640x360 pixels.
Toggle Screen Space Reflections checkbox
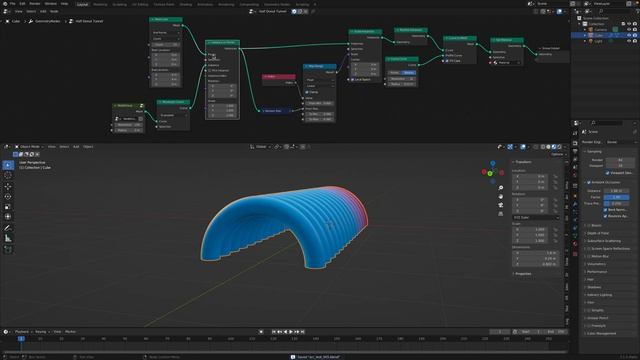tap(589, 249)
